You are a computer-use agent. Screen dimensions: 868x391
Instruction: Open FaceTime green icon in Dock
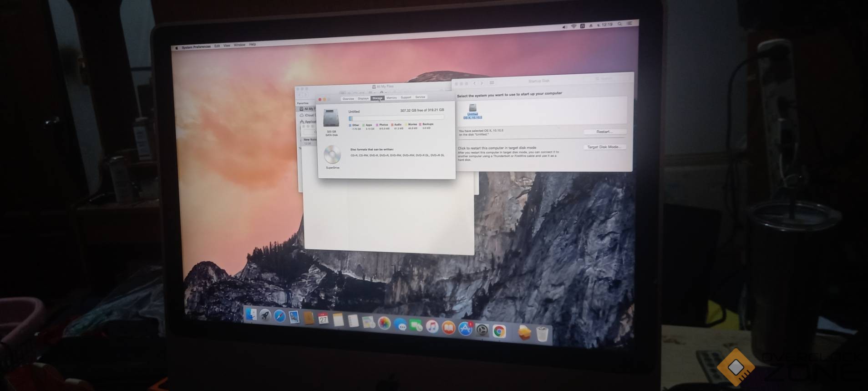416,325
